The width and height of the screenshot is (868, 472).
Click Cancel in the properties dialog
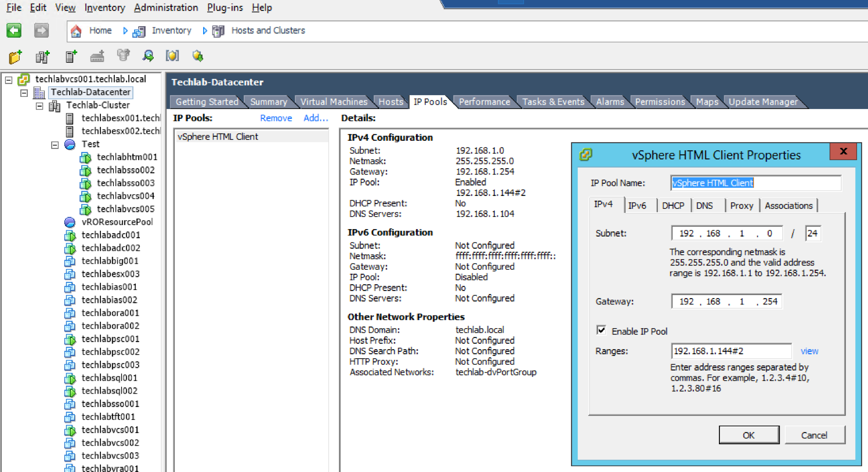tap(814, 435)
